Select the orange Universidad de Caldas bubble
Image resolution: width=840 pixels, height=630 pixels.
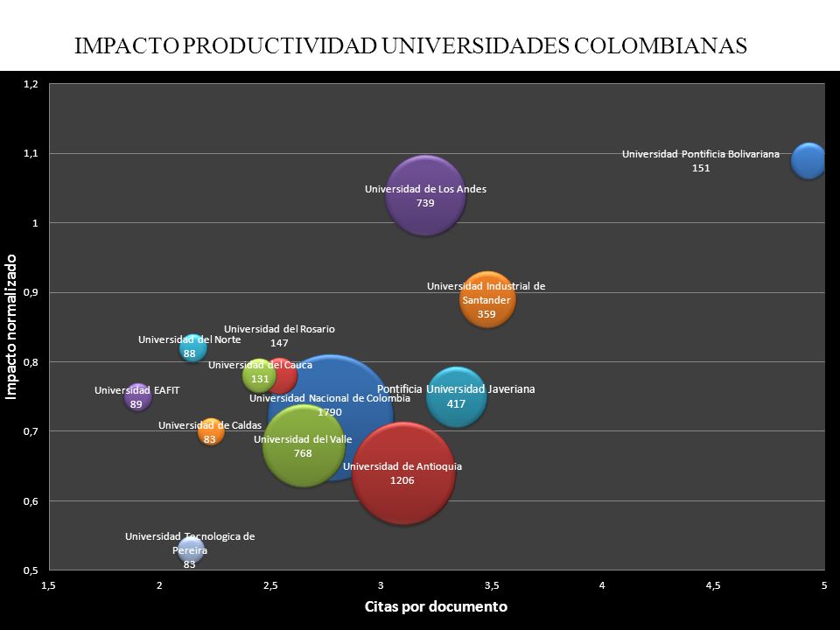[x=211, y=431]
